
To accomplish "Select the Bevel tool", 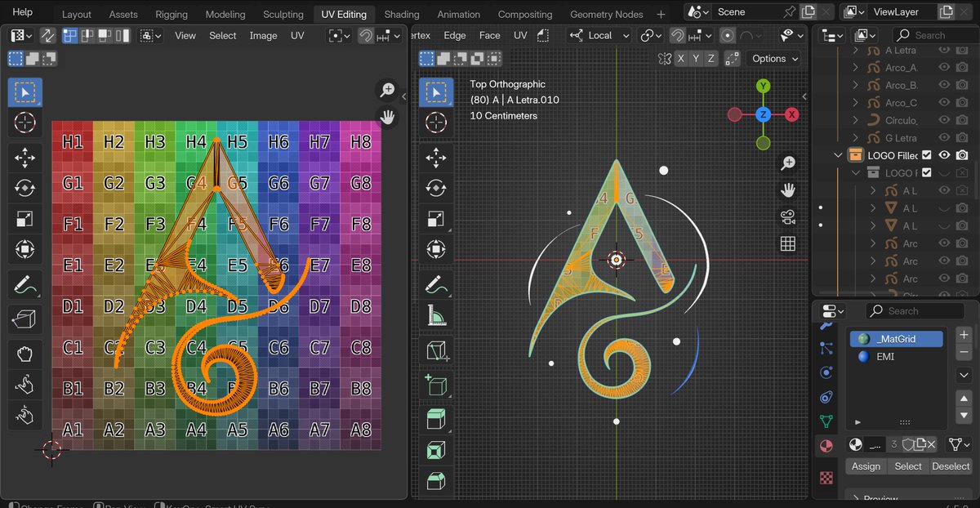I will (x=436, y=479).
